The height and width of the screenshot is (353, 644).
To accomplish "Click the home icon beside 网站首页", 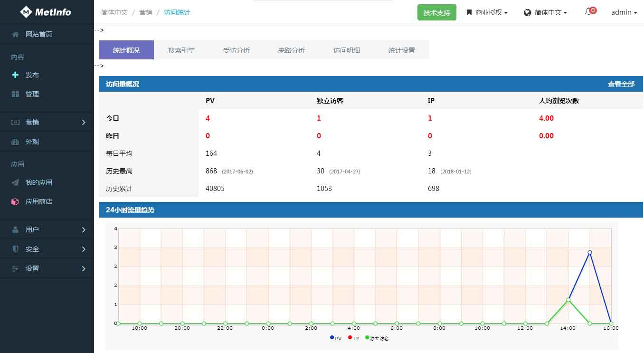I will (16, 34).
